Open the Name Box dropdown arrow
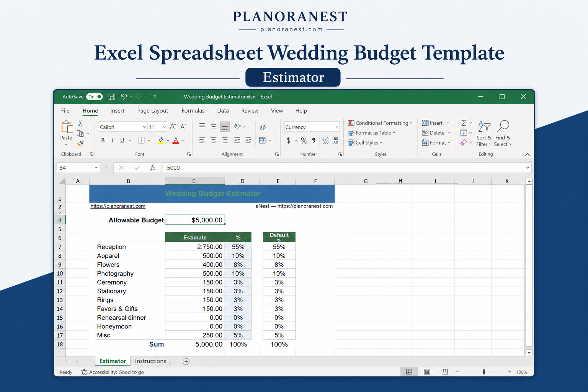The height and width of the screenshot is (392, 588). [96, 168]
